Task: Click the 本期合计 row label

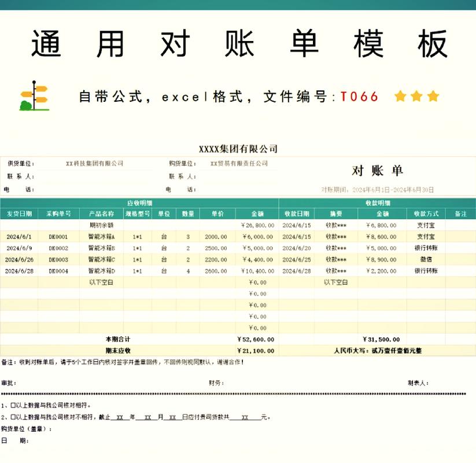Action: click(x=118, y=339)
